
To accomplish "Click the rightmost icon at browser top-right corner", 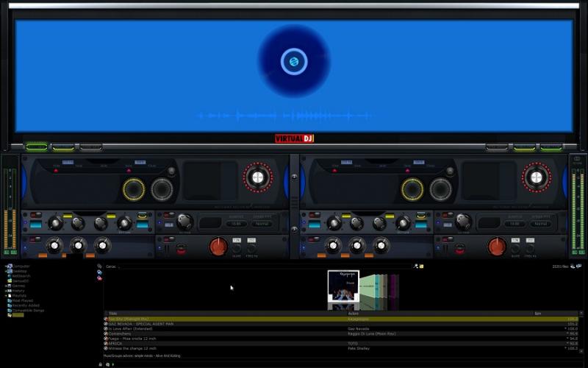I will pyautogui.click(x=580, y=266).
